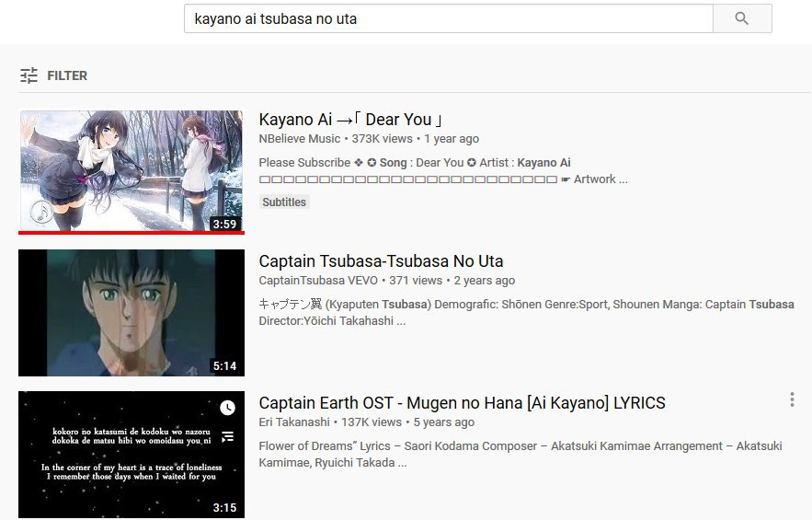
Task: Click Captain Tsubasa description with Demografic
Action: pos(526,312)
